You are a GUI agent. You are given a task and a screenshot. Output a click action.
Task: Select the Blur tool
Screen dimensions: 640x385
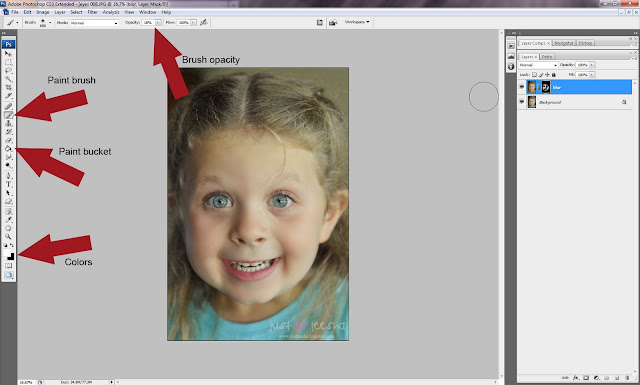[8, 157]
